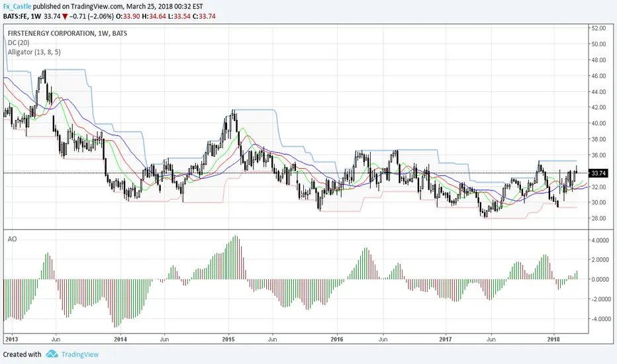Click the 4.0000 AO scale label
Image resolution: width=617 pixels, height=364 pixels.
601,240
